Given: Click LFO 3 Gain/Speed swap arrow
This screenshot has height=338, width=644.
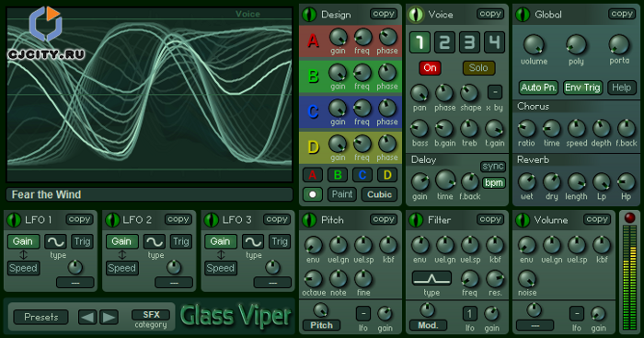Looking at the screenshot, I should click(221, 255).
